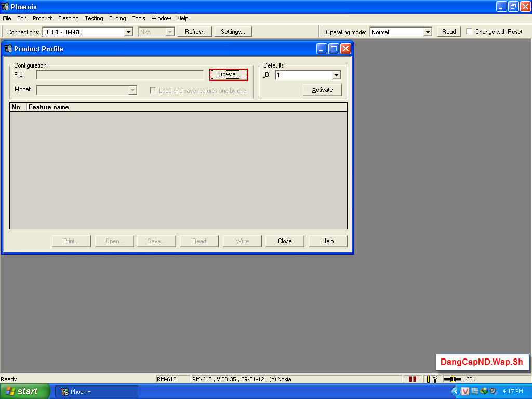Maximize the Product Profile window
The height and width of the screenshot is (399, 532).
(x=334, y=48)
